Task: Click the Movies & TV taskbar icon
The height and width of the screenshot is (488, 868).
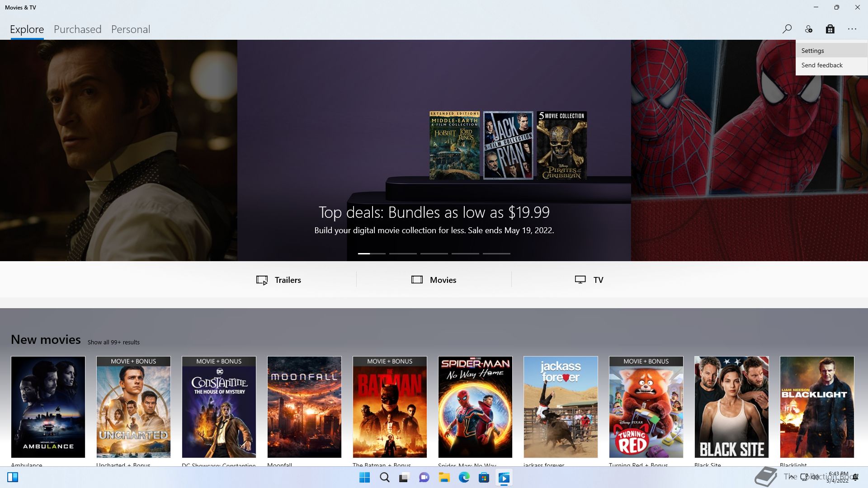Action: (504, 478)
